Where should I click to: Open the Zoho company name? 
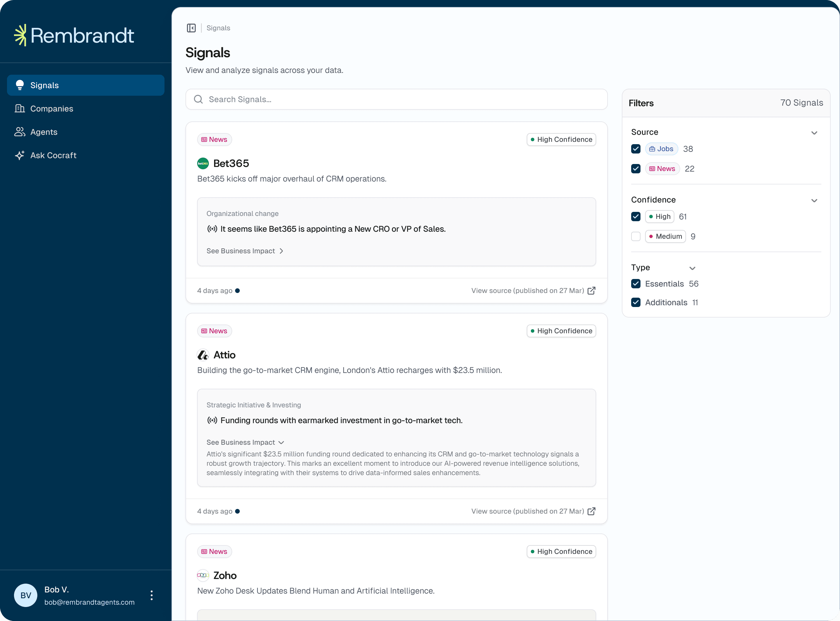click(x=225, y=575)
